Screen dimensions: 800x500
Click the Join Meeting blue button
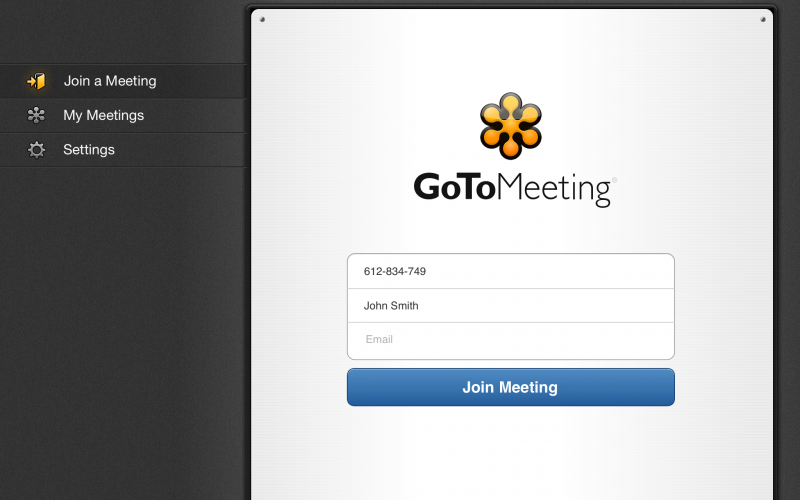click(x=511, y=387)
